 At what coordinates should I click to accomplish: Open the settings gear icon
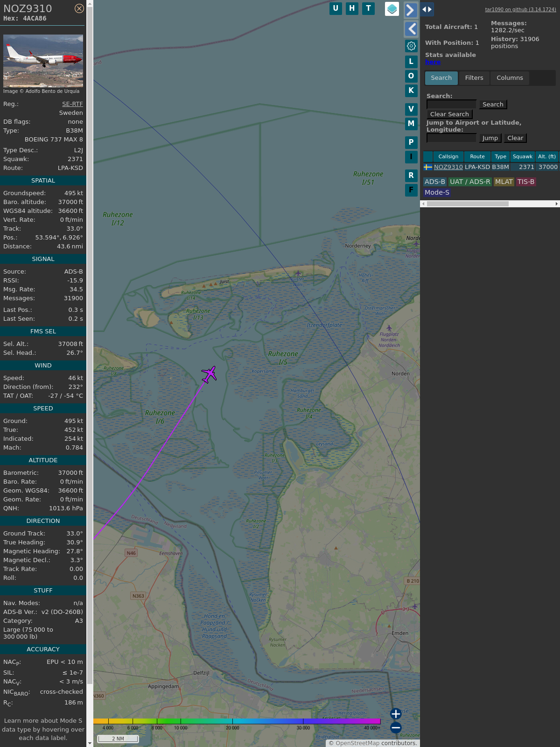pyautogui.click(x=411, y=46)
